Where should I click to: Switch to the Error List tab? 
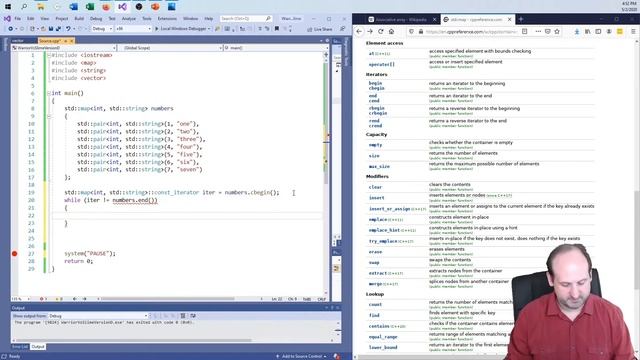20,347
